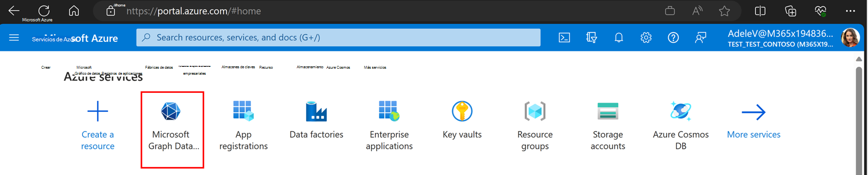868x175 pixels.
Task: Open the Help question mark menu
Action: pyautogui.click(x=673, y=38)
